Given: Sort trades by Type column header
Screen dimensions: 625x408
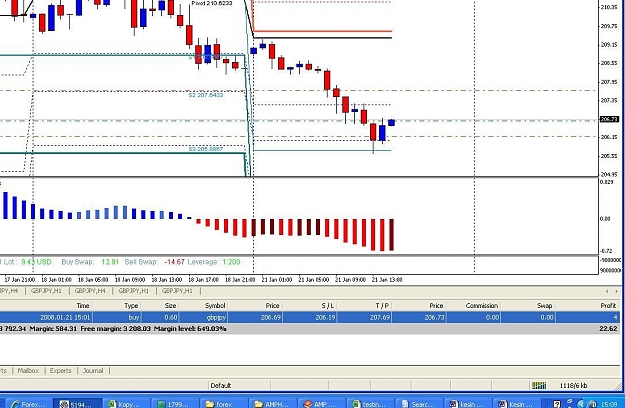Looking at the screenshot, I should [131, 306].
